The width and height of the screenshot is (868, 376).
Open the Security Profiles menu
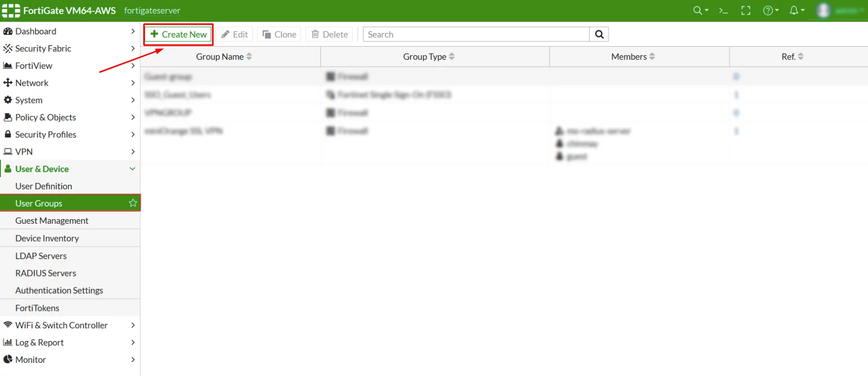click(x=70, y=134)
